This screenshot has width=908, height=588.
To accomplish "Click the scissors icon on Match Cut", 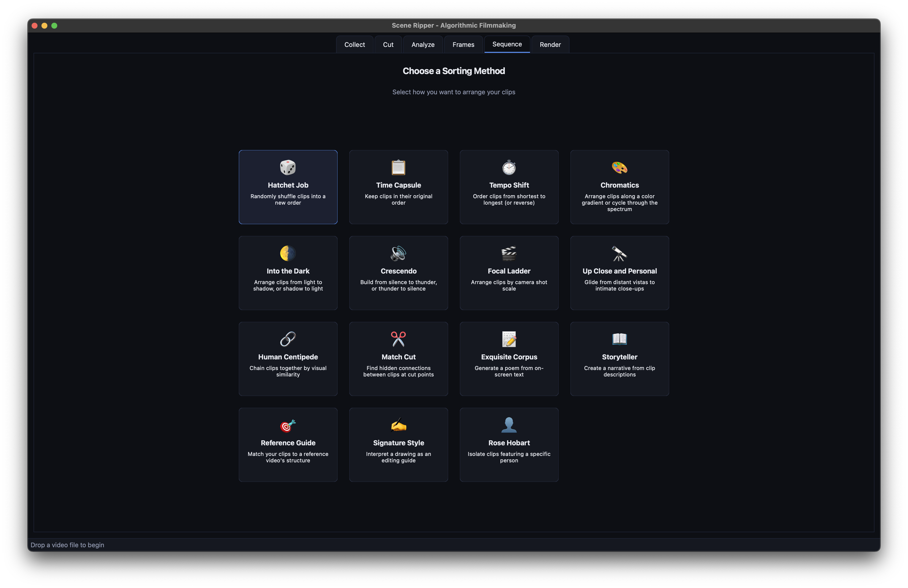I will pyautogui.click(x=398, y=339).
